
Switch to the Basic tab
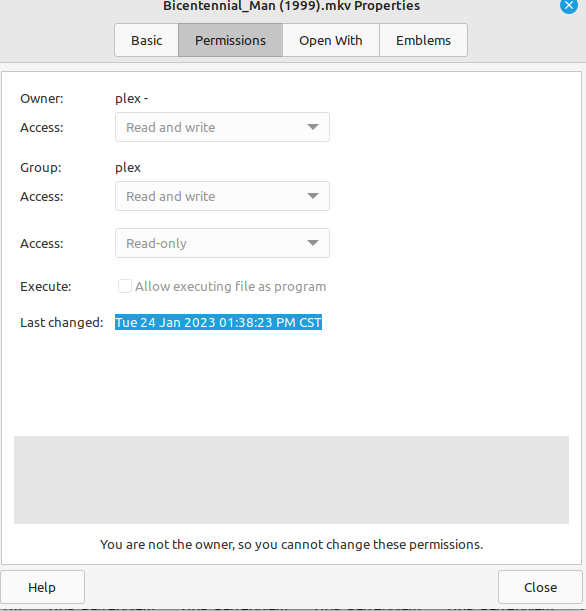pyautogui.click(x=146, y=40)
